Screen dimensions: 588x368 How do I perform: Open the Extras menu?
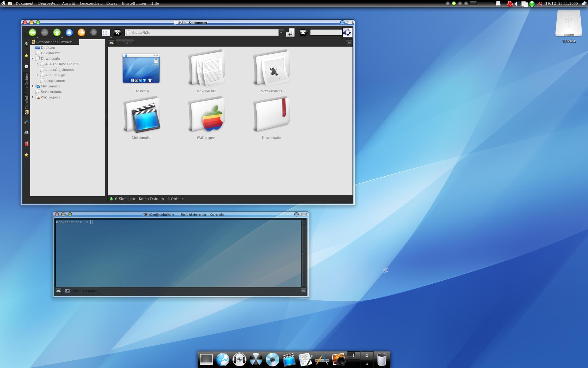(112, 3)
